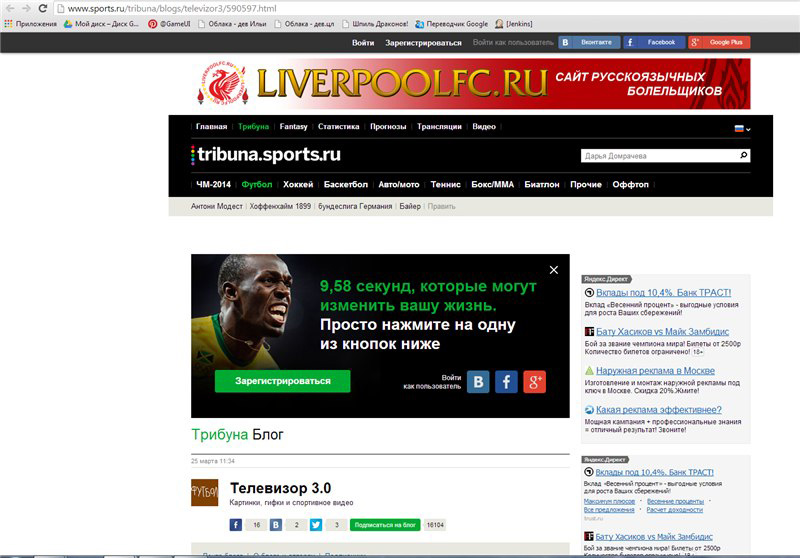Screen dimensions: 800x558
Task: Select ЧМ-2014 sport tab
Action: click(x=213, y=185)
